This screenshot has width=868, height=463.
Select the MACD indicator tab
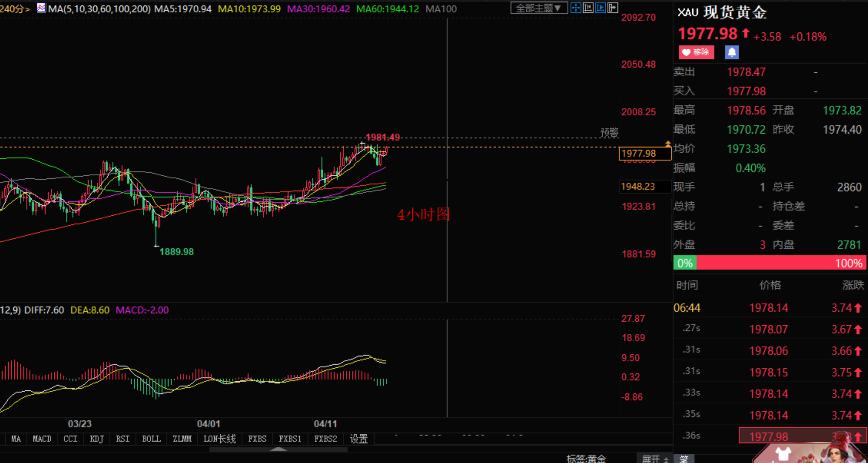[x=42, y=439]
